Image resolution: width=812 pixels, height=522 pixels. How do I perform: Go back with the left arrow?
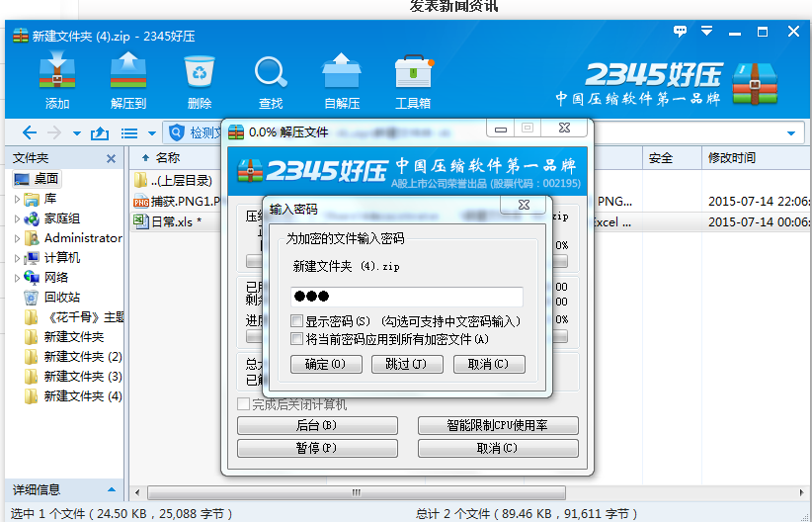click(29, 132)
